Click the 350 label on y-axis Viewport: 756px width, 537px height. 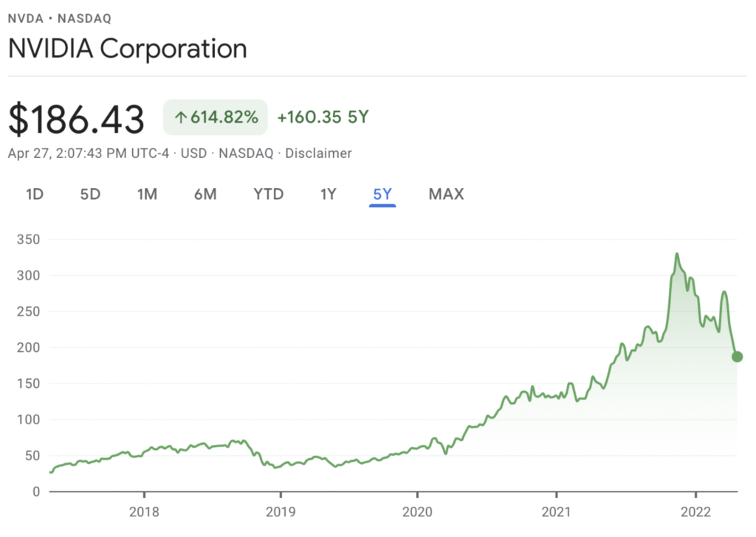[x=29, y=240]
